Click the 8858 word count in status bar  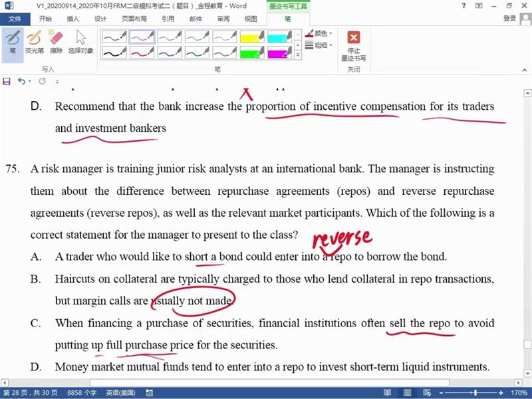[82, 393]
